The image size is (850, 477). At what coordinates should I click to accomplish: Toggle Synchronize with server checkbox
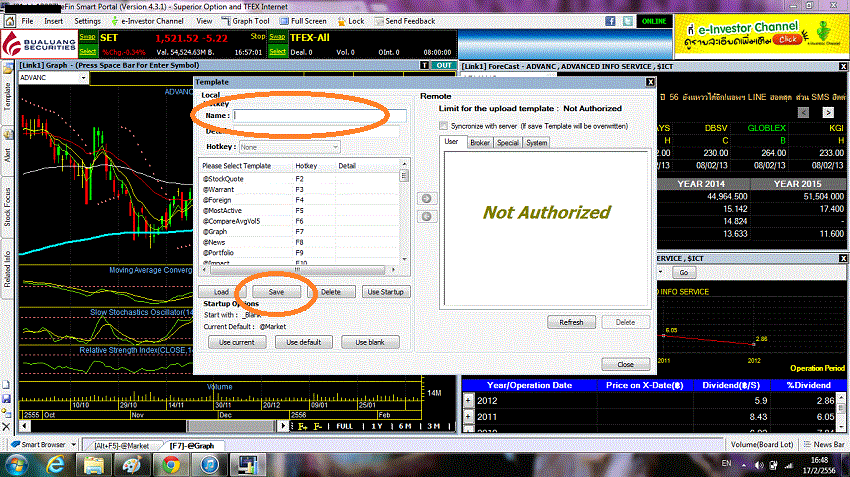pos(443,126)
